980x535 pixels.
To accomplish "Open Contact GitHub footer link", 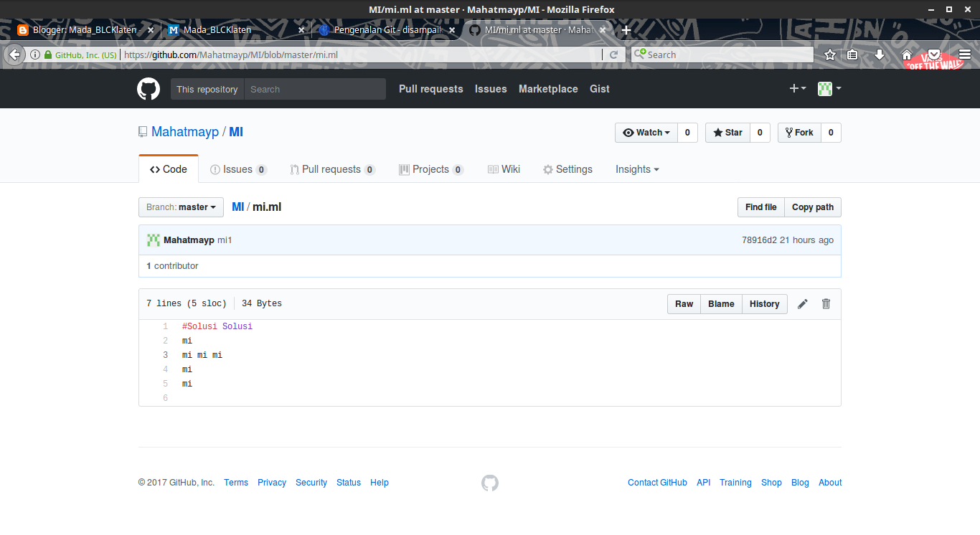I will click(x=657, y=483).
